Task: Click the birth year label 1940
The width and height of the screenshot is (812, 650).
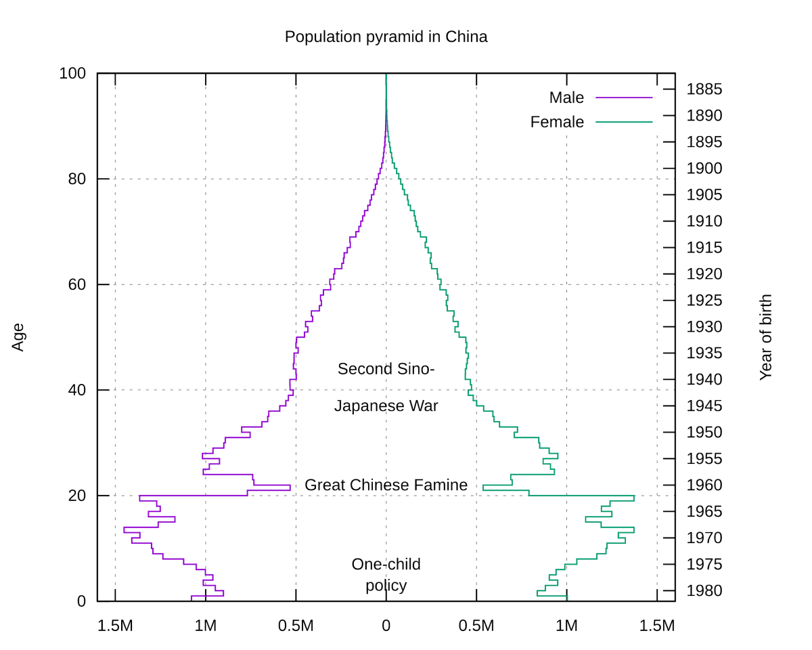Action: pyautogui.click(x=704, y=380)
